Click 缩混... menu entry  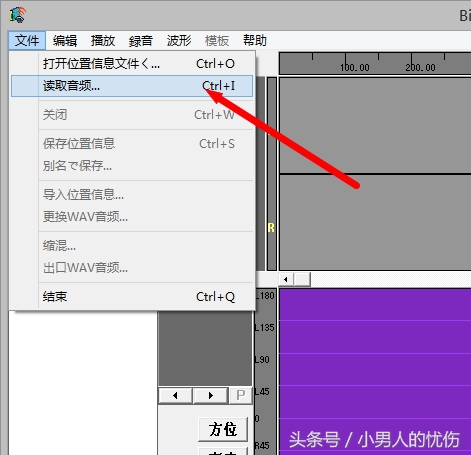click(132, 246)
